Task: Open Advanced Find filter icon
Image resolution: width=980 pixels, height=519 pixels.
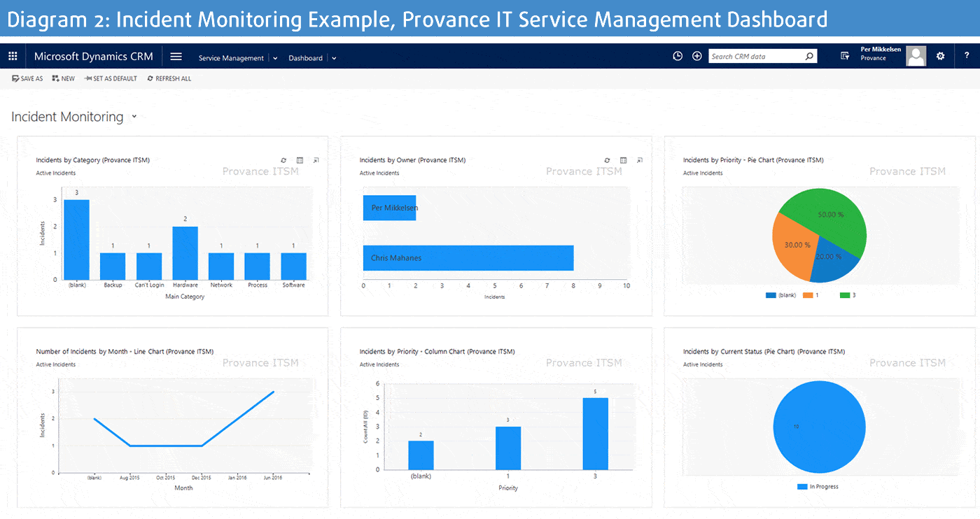Action: [845, 57]
